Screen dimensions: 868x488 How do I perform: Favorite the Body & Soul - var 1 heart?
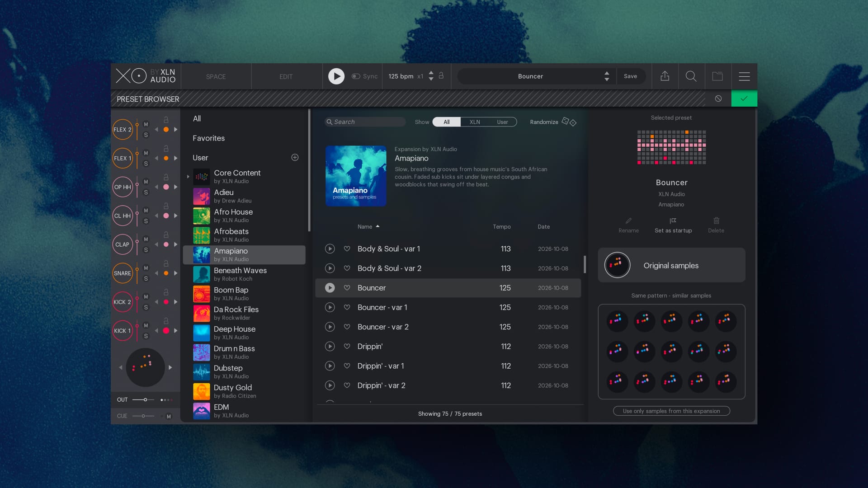(347, 249)
